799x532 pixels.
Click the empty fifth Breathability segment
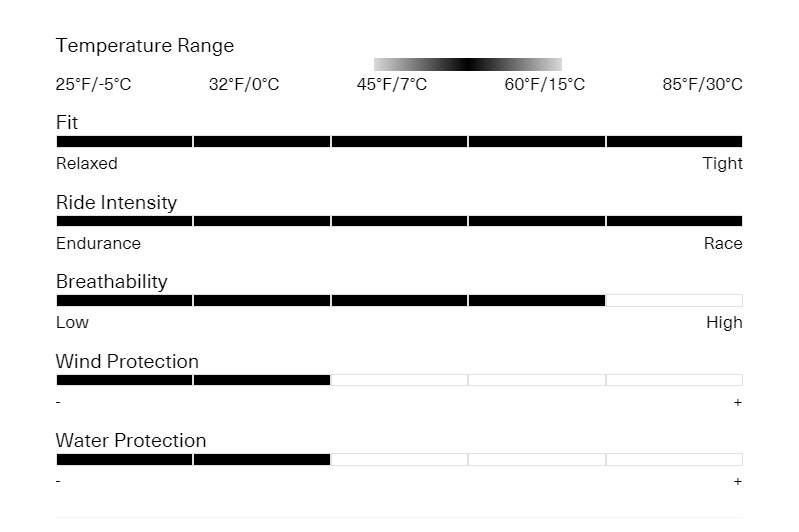[675, 300]
